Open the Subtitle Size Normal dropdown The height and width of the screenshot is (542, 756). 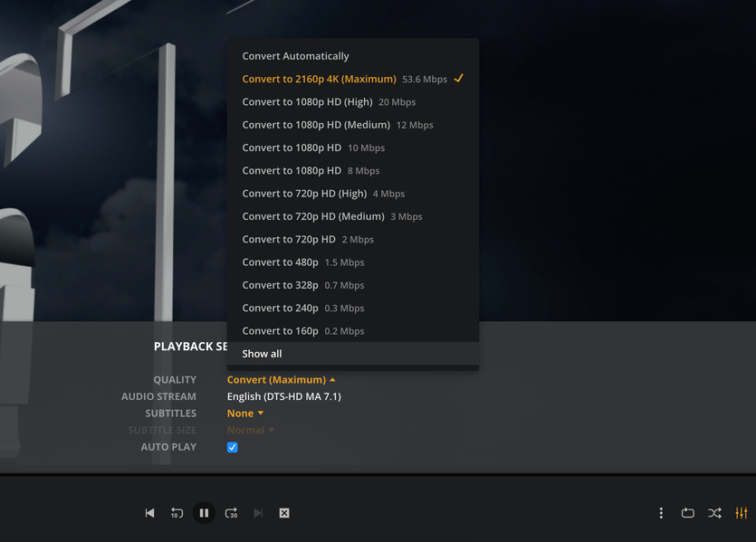click(251, 430)
